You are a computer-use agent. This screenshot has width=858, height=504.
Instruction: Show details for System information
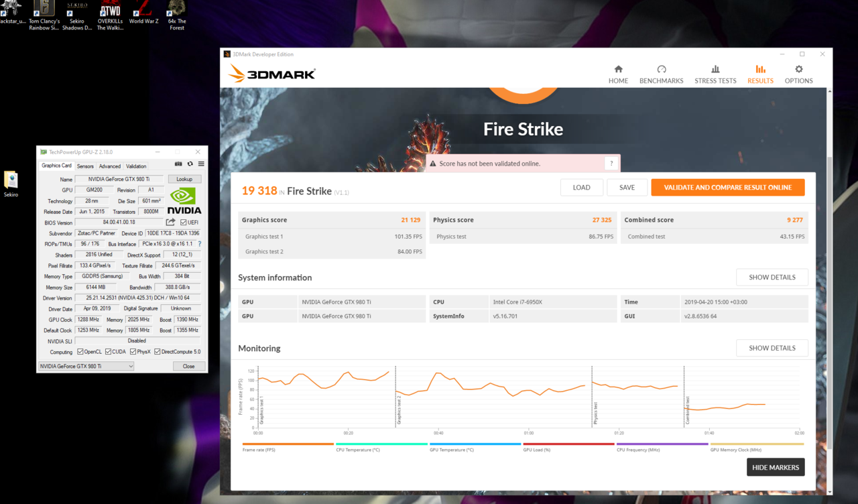772,277
